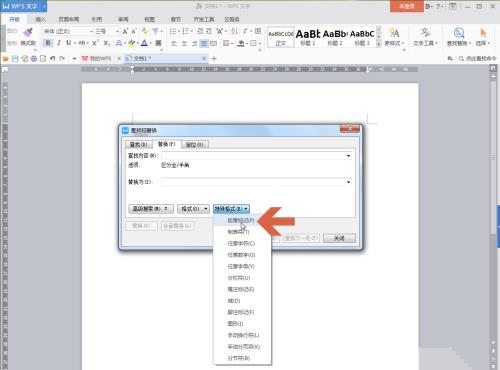Click the Advanced Search button

[151, 209]
